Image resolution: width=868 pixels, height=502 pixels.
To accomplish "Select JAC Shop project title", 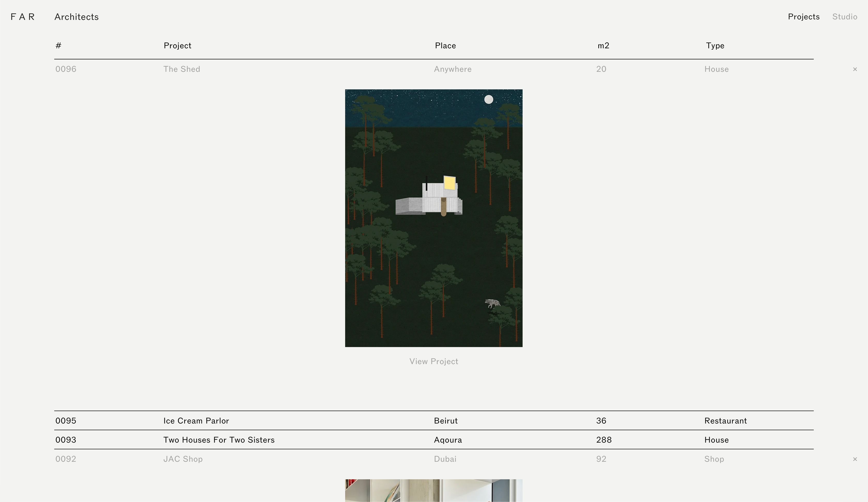I will point(183,459).
